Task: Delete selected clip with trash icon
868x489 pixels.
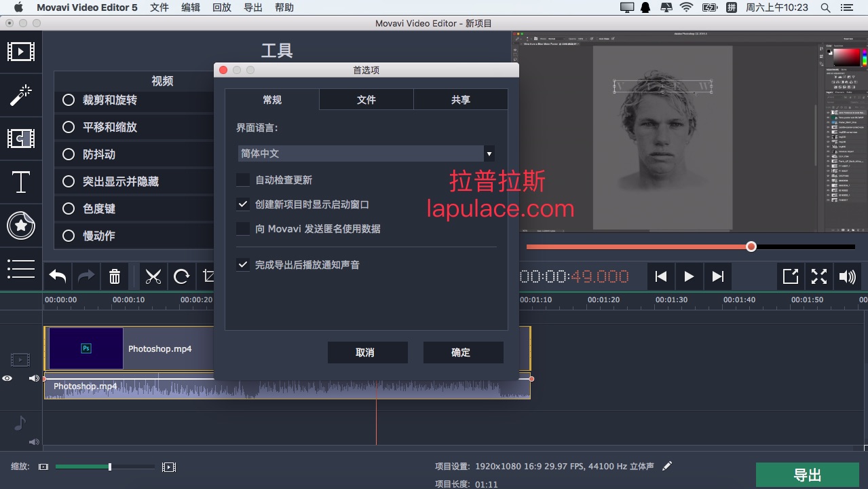Action: tap(115, 276)
